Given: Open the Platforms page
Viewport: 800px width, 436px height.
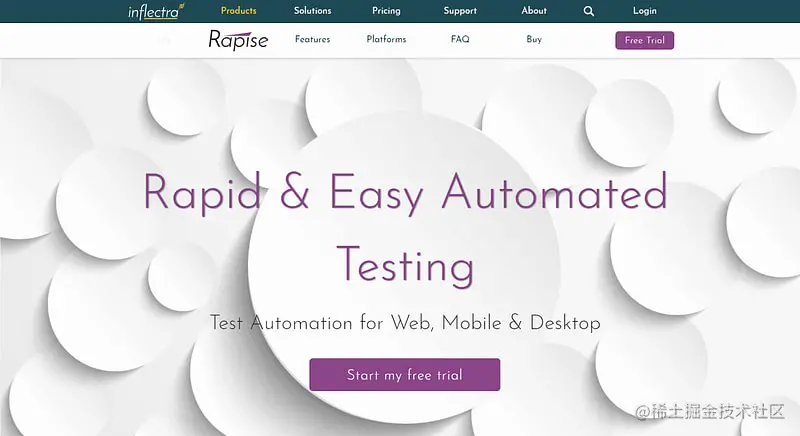Looking at the screenshot, I should (386, 39).
